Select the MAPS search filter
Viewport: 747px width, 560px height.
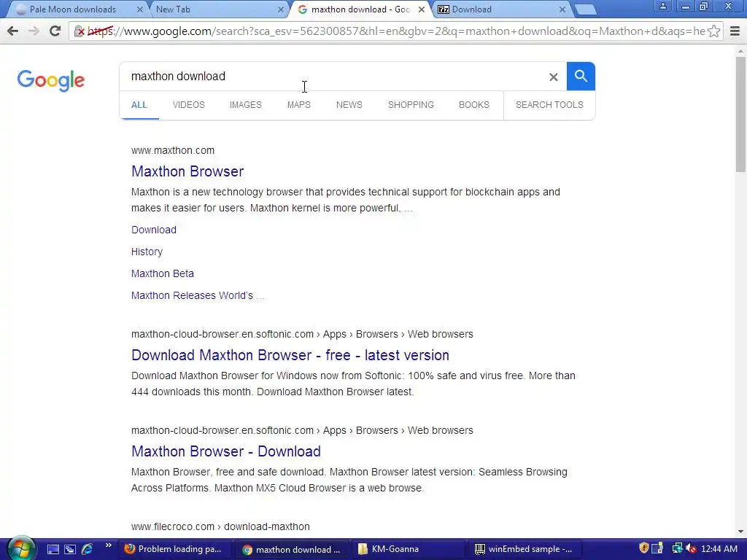pyautogui.click(x=298, y=105)
